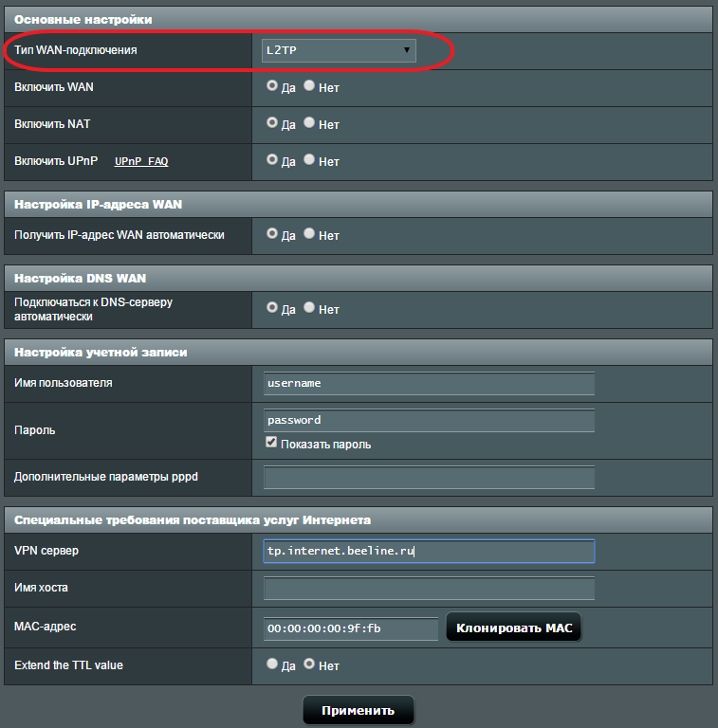The image size is (718, 728).
Task: Click the Дополнительные параметры pppd field
Action: [x=429, y=477]
